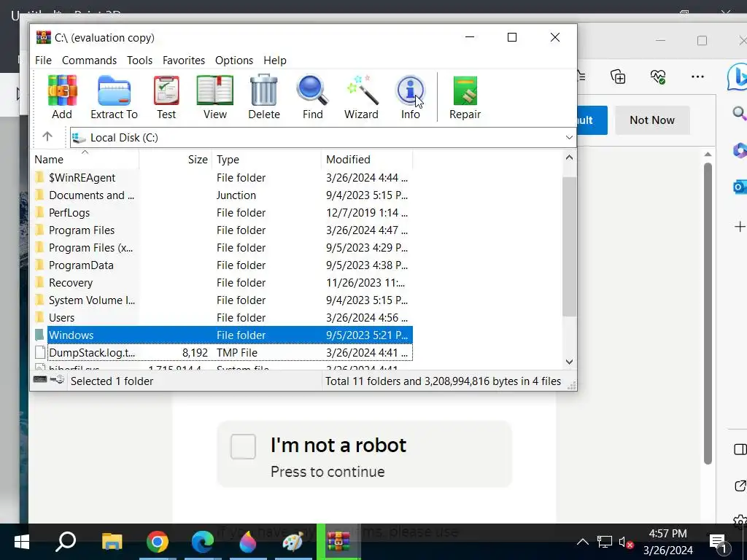Sort file list by Modified column
Screen dimensions: 747x560
point(367,160)
